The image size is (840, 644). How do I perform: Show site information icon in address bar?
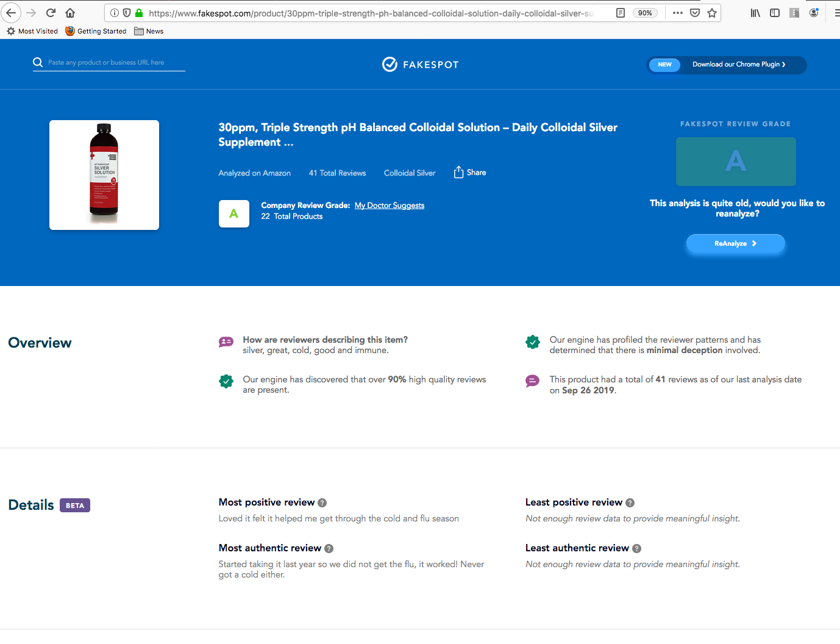(x=115, y=13)
